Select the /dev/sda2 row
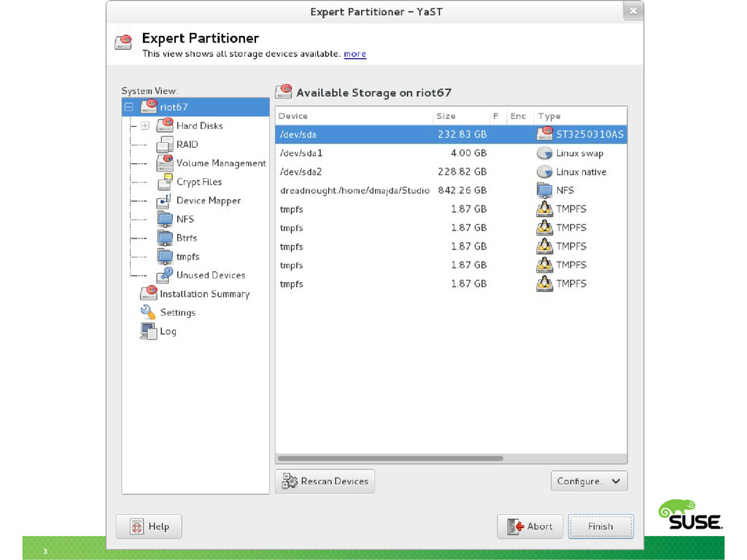The image size is (747, 560). (x=451, y=171)
